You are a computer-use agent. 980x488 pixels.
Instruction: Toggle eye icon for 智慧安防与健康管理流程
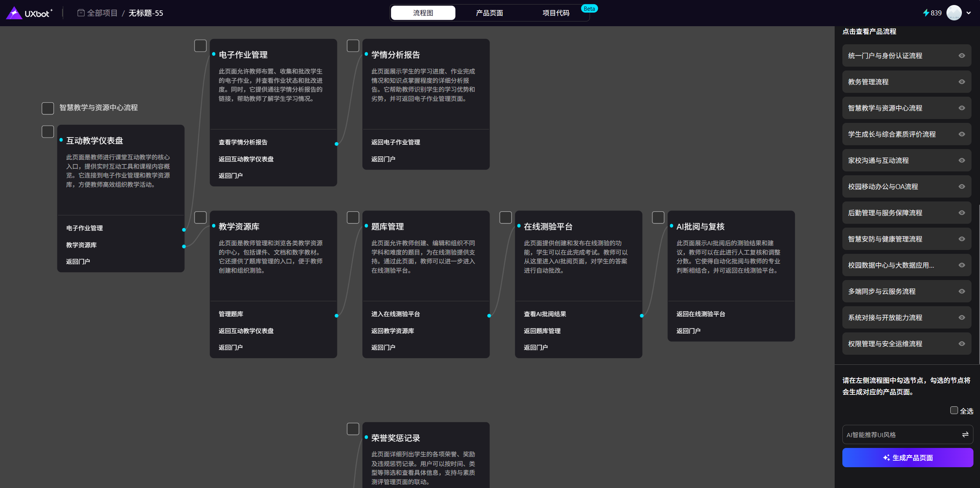962,239
